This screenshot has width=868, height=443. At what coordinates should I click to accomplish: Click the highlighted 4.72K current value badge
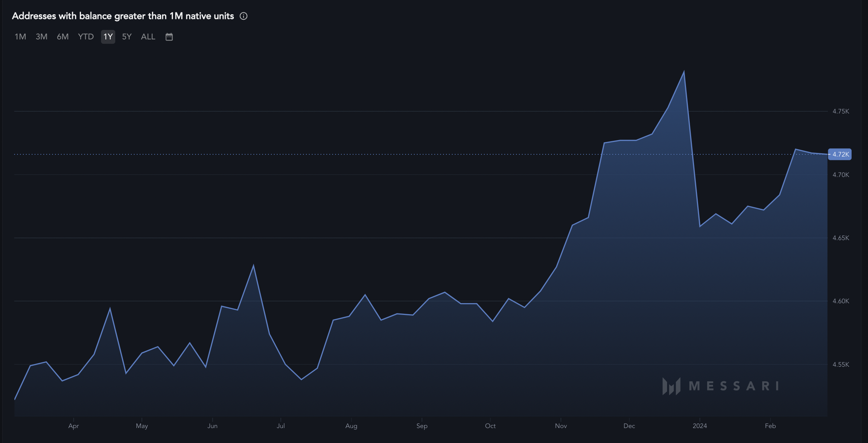pyautogui.click(x=840, y=154)
